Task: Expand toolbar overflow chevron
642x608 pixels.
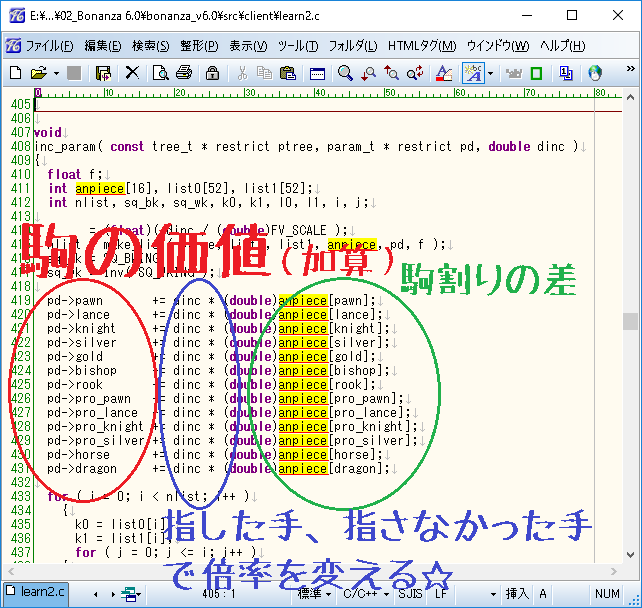Action: pyautogui.click(x=631, y=68)
